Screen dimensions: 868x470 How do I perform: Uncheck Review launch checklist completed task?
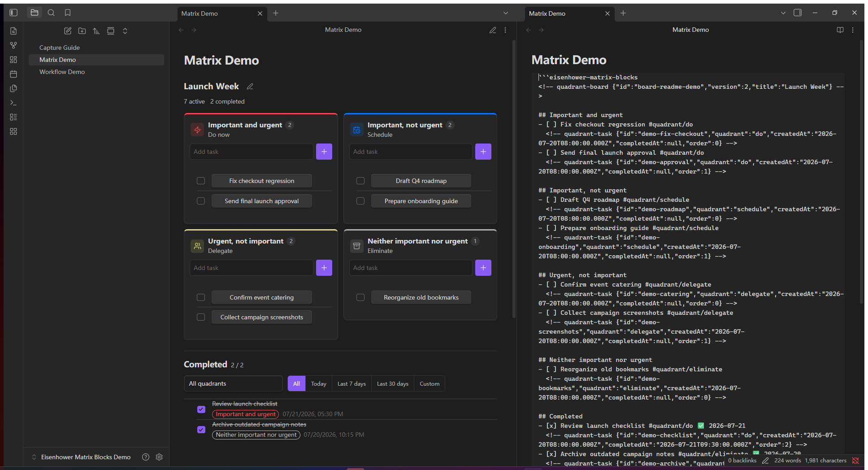click(201, 409)
